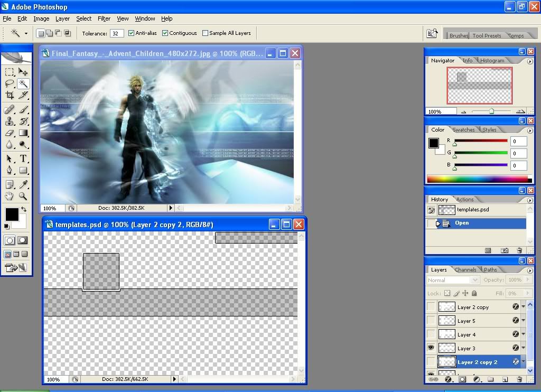
Task: Open the layer blend mode dropdown
Action: tap(475, 280)
